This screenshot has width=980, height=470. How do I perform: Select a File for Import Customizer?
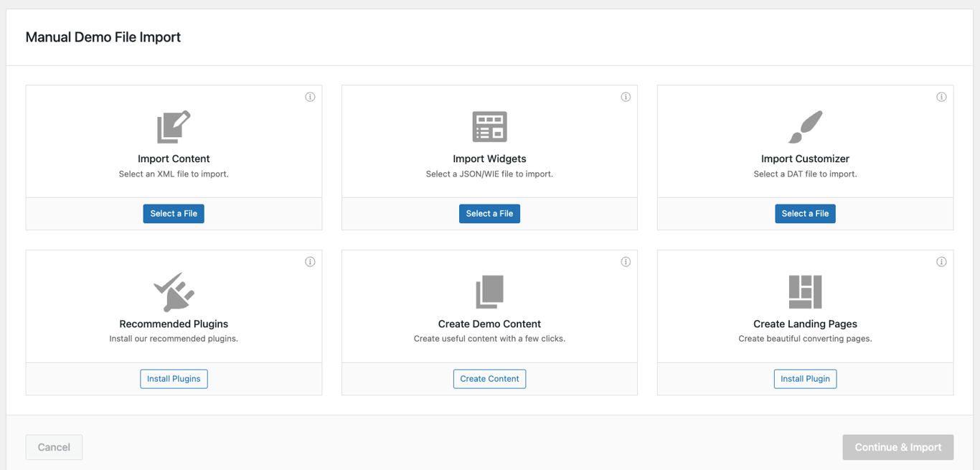pos(805,214)
